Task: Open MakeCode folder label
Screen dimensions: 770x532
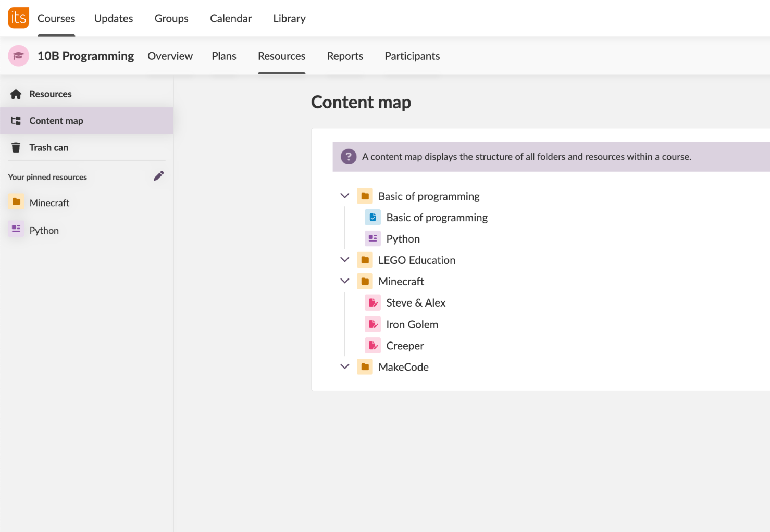Action: 403,367
